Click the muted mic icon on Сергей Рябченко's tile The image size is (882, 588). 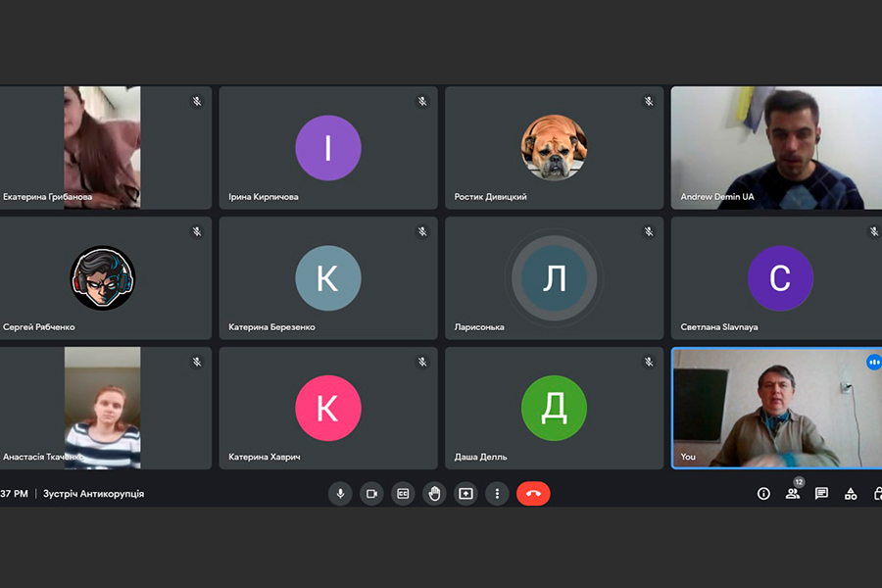click(x=197, y=231)
